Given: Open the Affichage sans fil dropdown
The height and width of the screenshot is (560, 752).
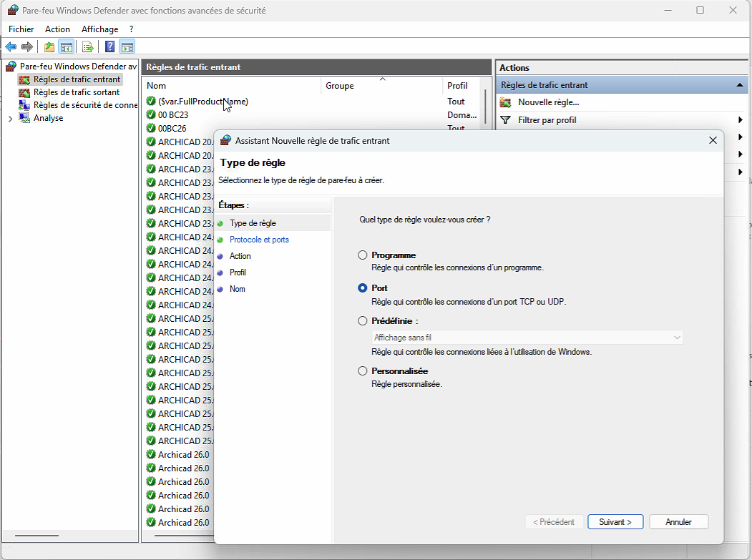Looking at the screenshot, I should pyautogui.click(x=527, y=338).
